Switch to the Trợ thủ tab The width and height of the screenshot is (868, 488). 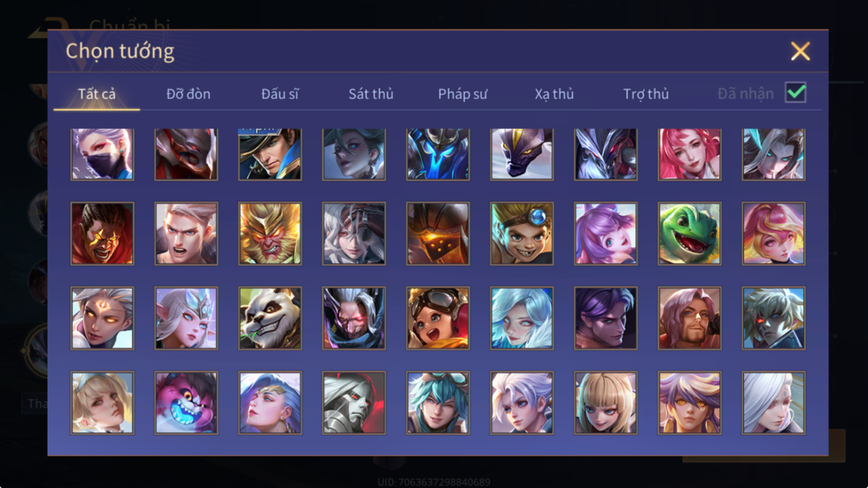pos(646,94)
